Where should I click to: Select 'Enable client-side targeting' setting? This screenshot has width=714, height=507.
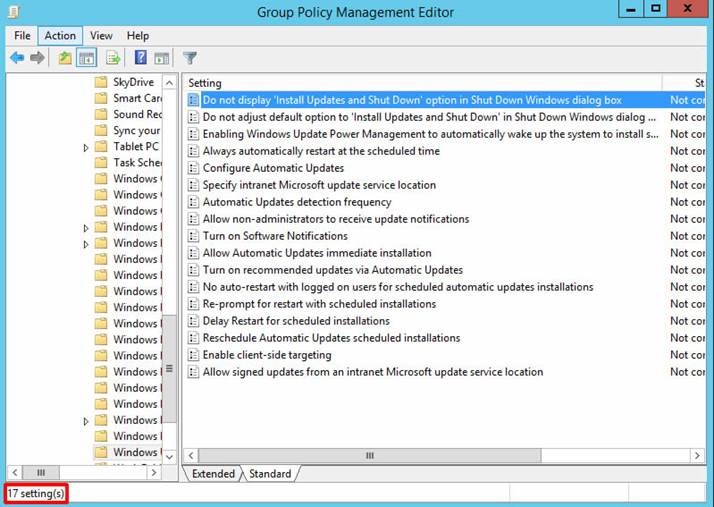[x=267, y=355]
